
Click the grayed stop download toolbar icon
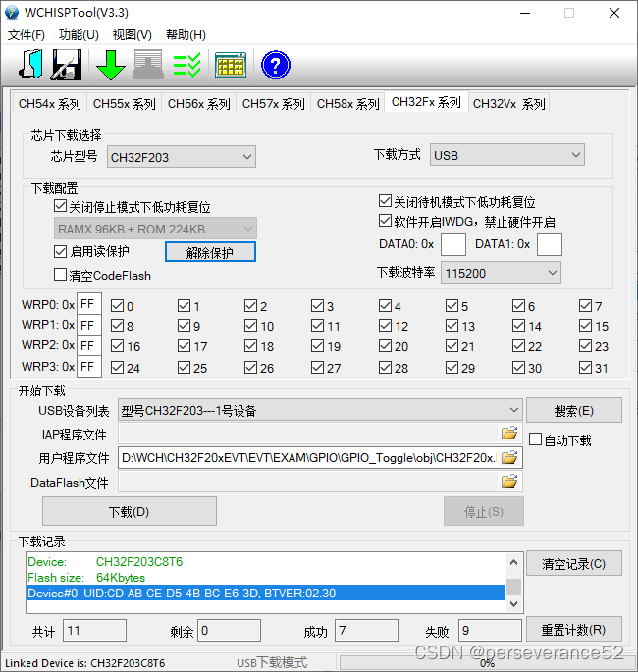pos(148,65)
